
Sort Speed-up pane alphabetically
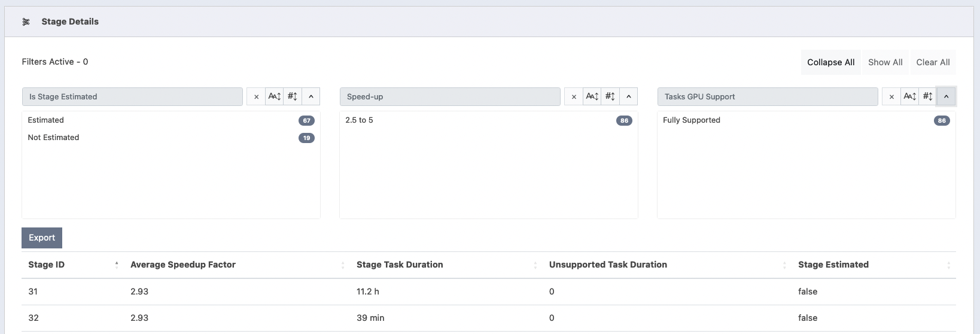tap(592, 96)
